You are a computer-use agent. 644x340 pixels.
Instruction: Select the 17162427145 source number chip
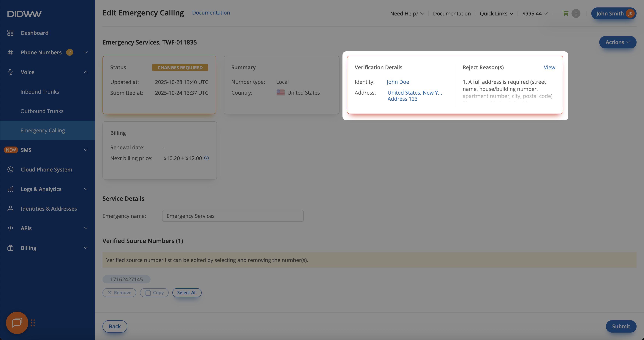coord(126,279)
